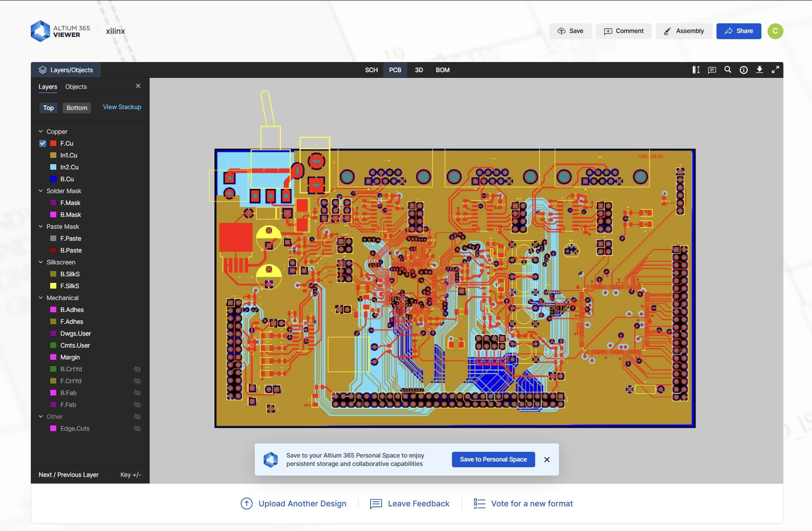Open the user avatar menu
The height and width of the screenshot is (531, 812).
[775, 31]
